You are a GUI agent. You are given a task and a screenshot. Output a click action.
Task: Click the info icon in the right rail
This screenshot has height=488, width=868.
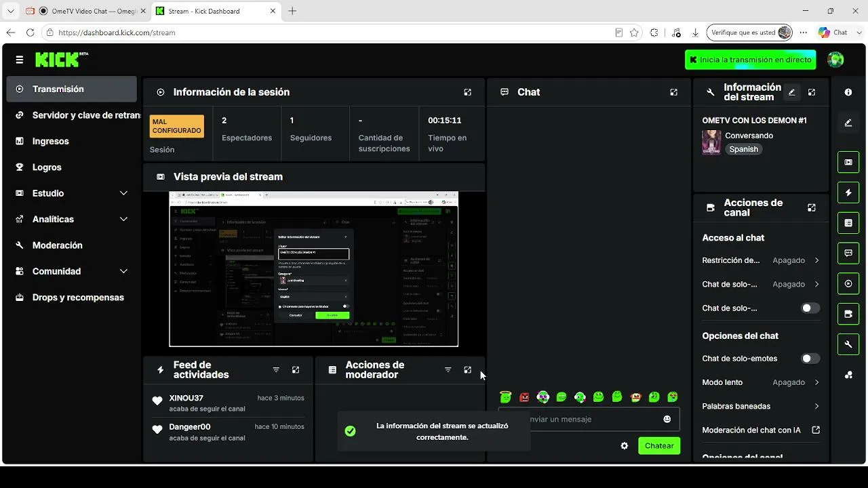[x=848, y=92]
